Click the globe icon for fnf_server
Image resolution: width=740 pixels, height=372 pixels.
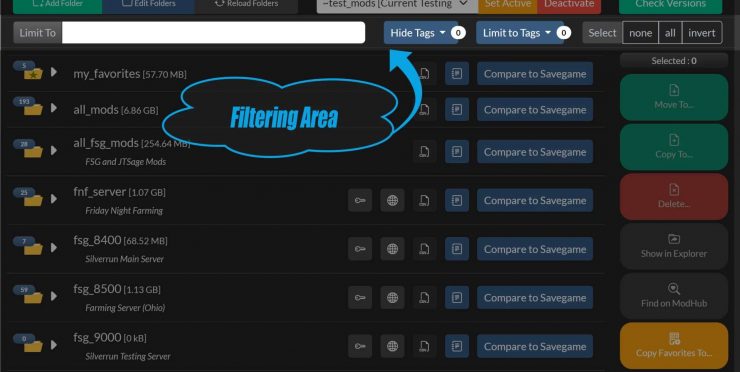tap(392, 200)
